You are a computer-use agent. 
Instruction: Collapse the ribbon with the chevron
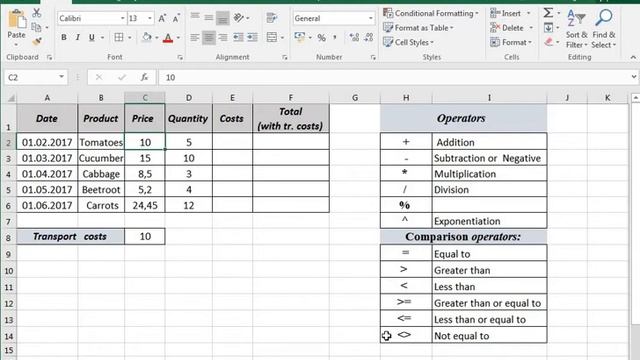point(633,57)
